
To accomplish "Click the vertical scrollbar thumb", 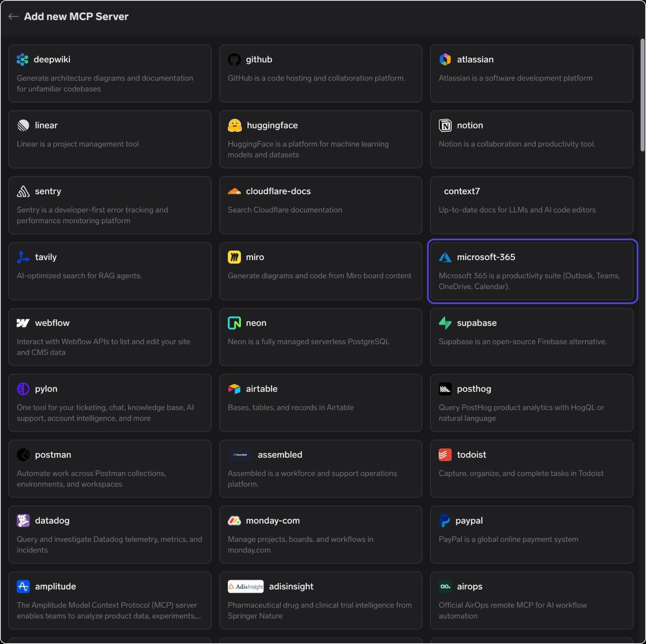I will [643, 95].
